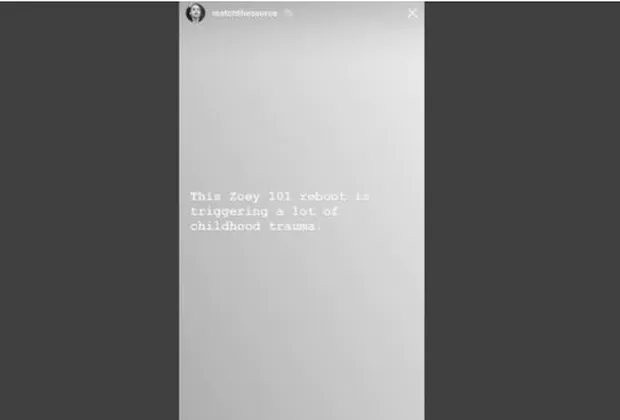Select the circular avatar thumbnail in header
Screen dimensions: 620x420
195,13
